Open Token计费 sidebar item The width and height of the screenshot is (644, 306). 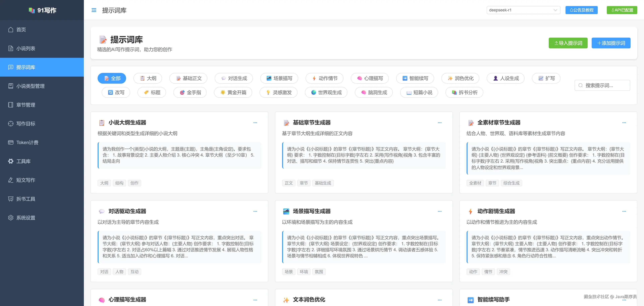[x=27, y=142]
